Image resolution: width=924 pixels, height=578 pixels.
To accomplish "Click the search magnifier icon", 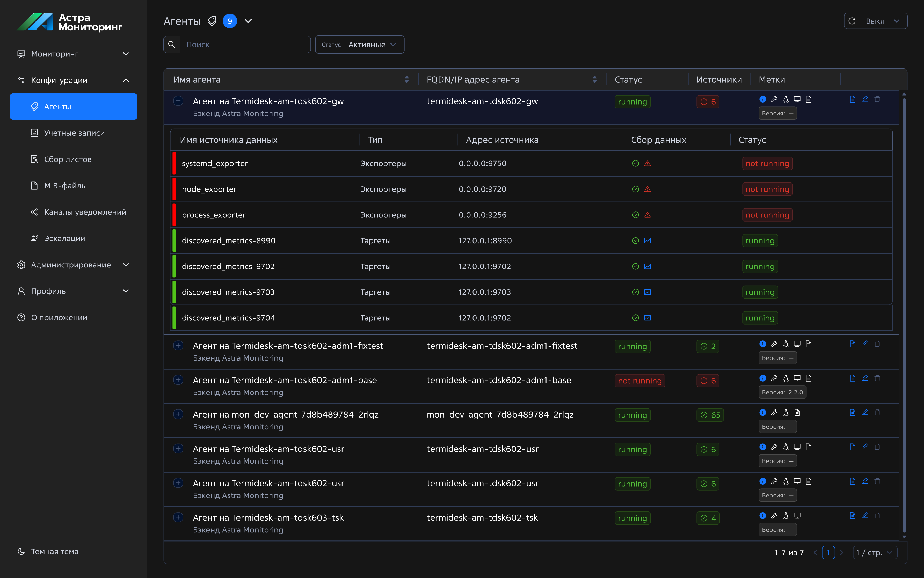I will click(172, 45).
